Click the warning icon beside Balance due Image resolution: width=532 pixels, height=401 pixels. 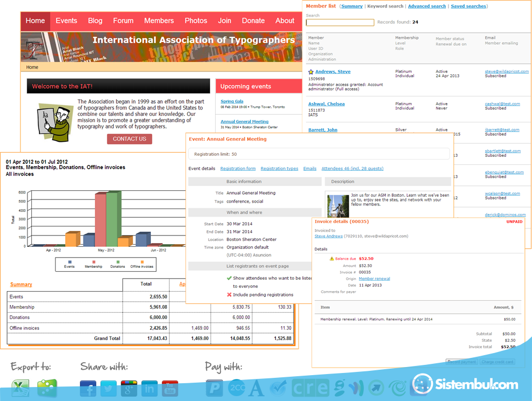[x=332, y=259]
